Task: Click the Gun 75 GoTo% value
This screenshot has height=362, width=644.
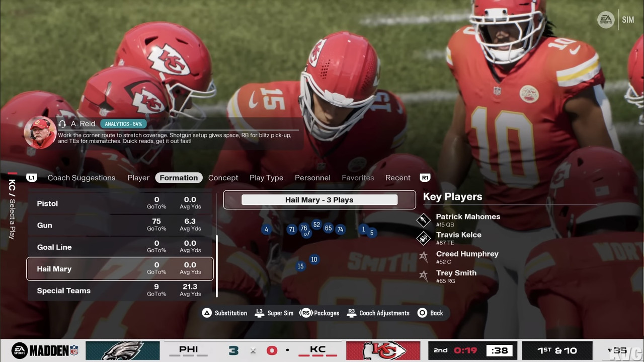Action: 156,221
